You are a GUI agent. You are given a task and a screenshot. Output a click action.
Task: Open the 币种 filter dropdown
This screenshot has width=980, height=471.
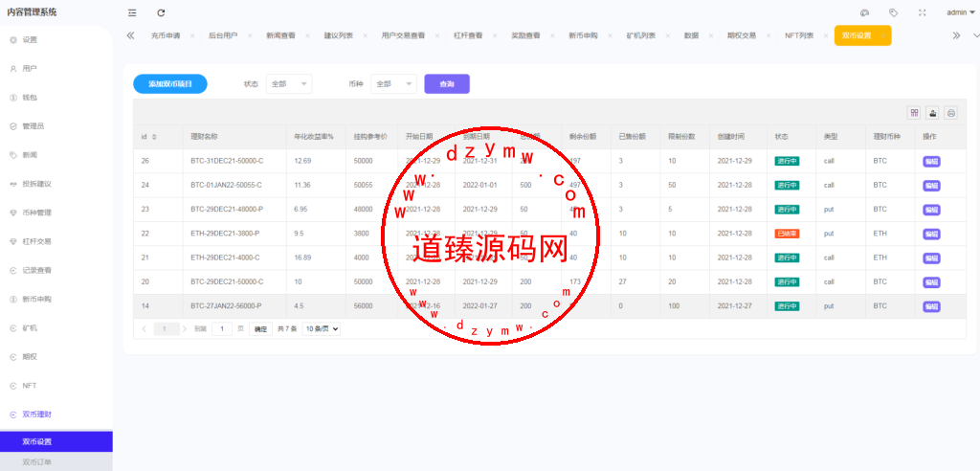click(x=393, y=84)
